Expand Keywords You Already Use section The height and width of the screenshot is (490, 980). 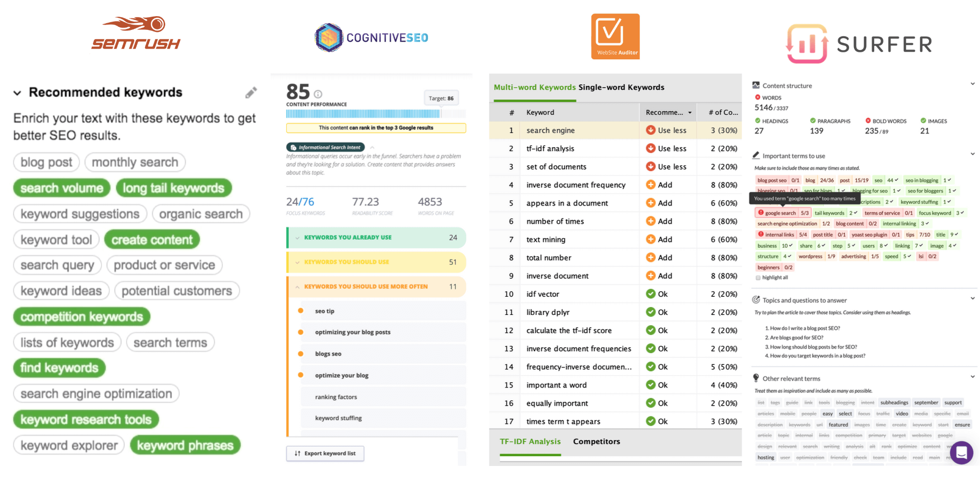[x=376, y=237]
